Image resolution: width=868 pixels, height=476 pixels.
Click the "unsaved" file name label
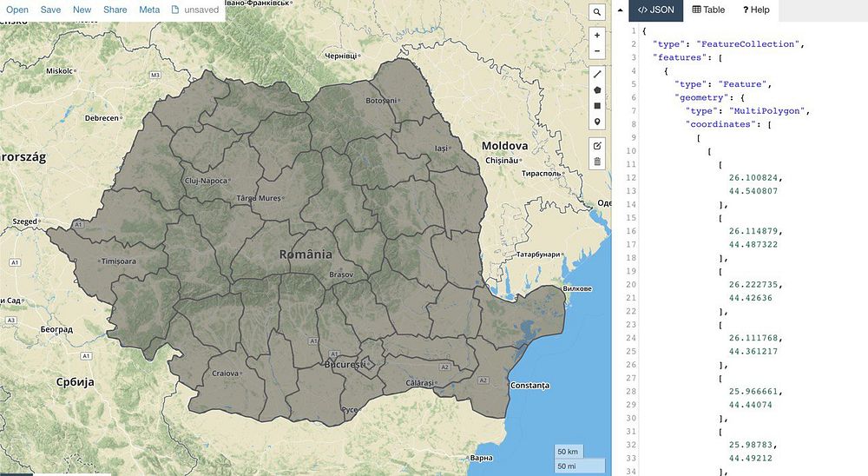[x=201, y=10]
